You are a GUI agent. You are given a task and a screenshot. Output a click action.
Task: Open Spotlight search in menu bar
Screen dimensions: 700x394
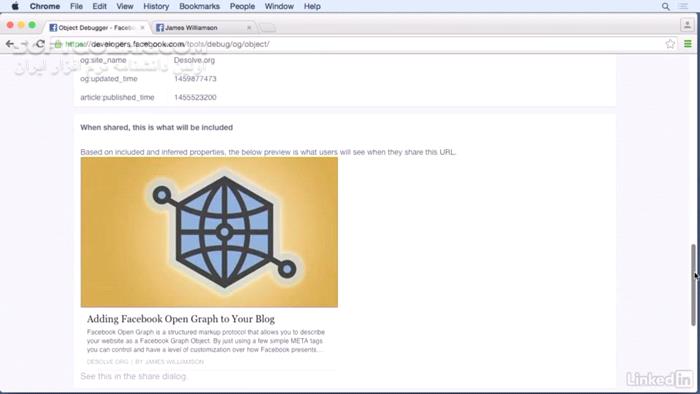[666, 6]
